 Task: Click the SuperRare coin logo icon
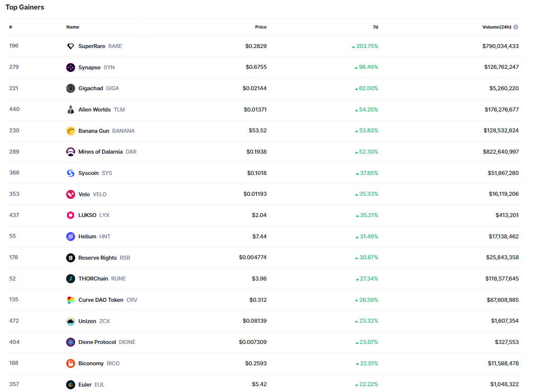click(70, 46)
